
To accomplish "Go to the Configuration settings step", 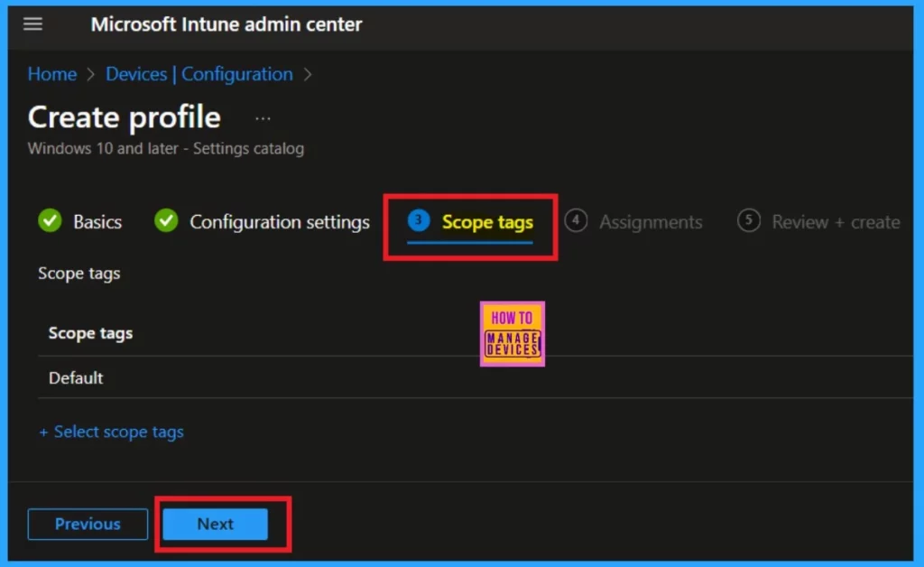I will click(x=280, y=222).
